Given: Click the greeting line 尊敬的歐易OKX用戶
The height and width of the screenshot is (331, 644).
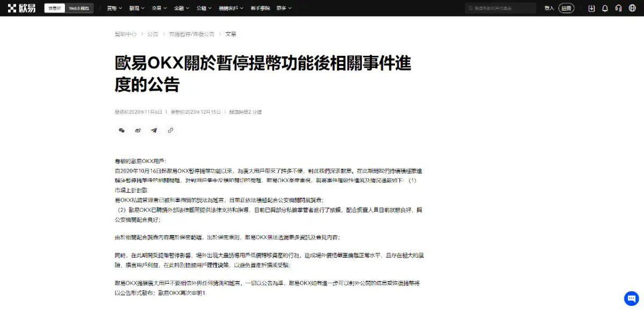Looking at the screenshot, I should (x=141, y=161).
